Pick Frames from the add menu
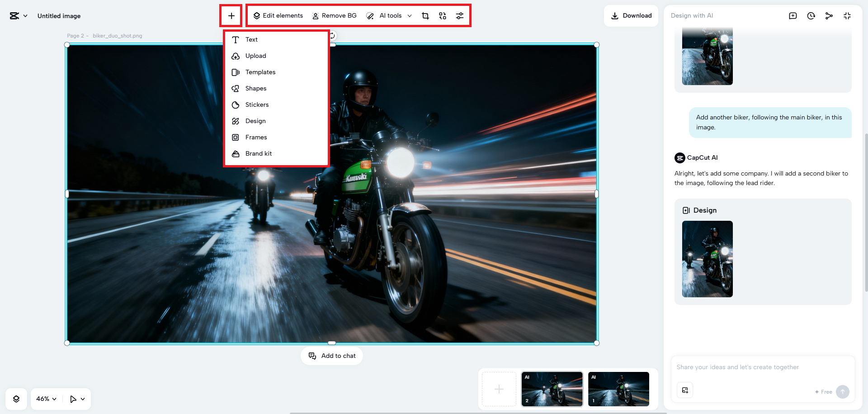Image resolution: width=868 pixels, height=414 pixels. point(276,138)
